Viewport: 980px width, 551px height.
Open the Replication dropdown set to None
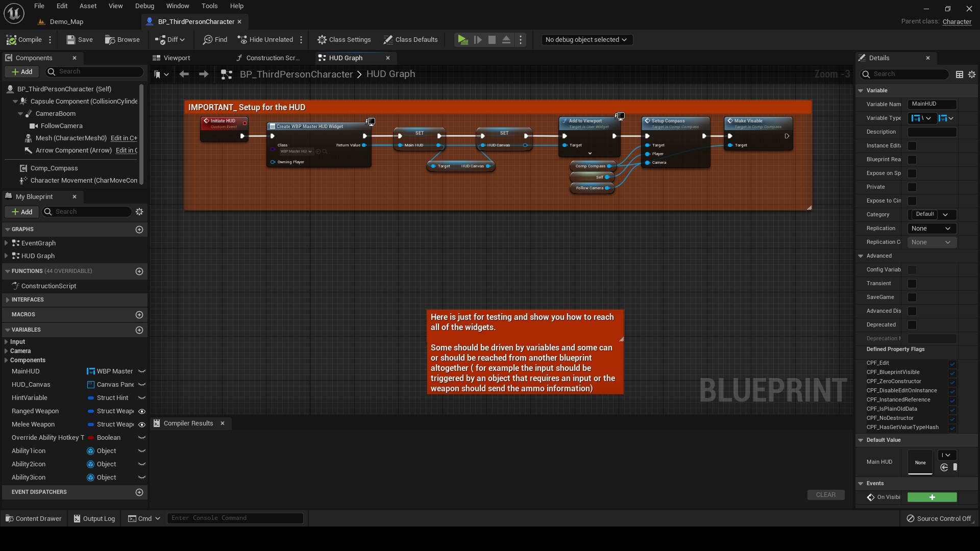tap(931, 229)
